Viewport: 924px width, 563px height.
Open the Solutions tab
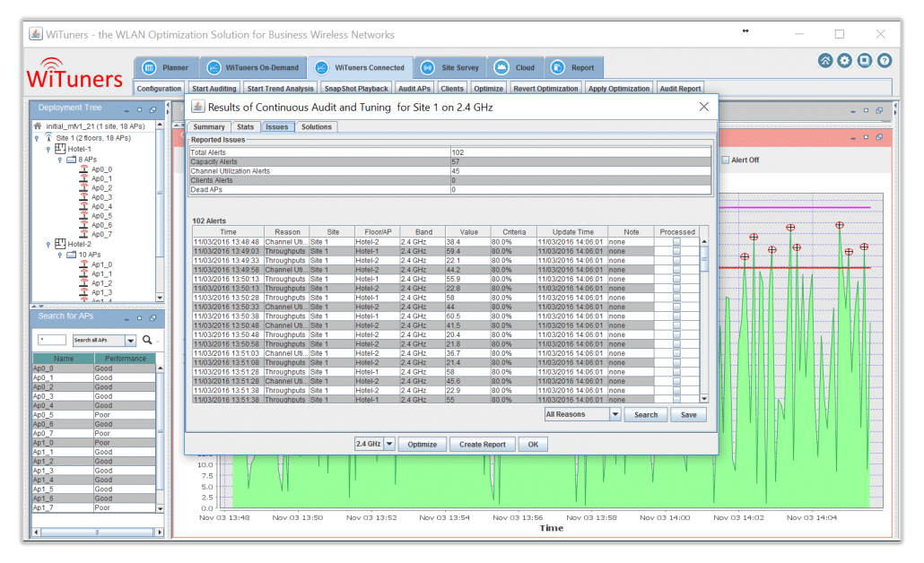point(317,126)
